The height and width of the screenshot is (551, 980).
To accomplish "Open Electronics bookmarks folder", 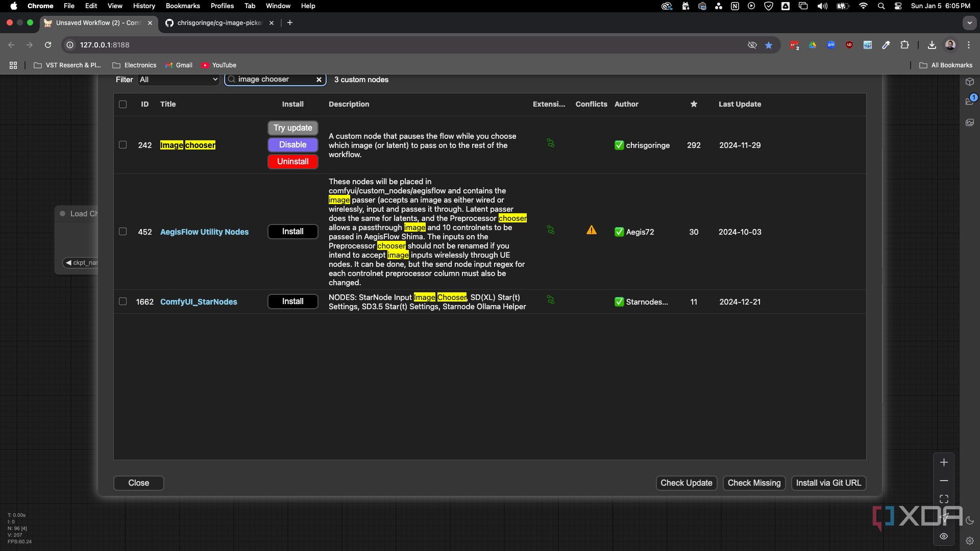I will (x=134, y=65).
